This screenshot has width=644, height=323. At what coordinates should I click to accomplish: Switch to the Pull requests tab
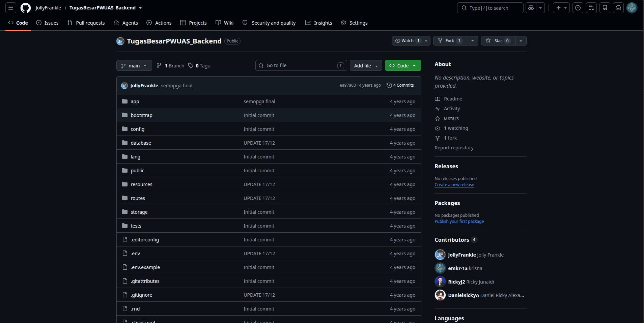pos(86,23)
